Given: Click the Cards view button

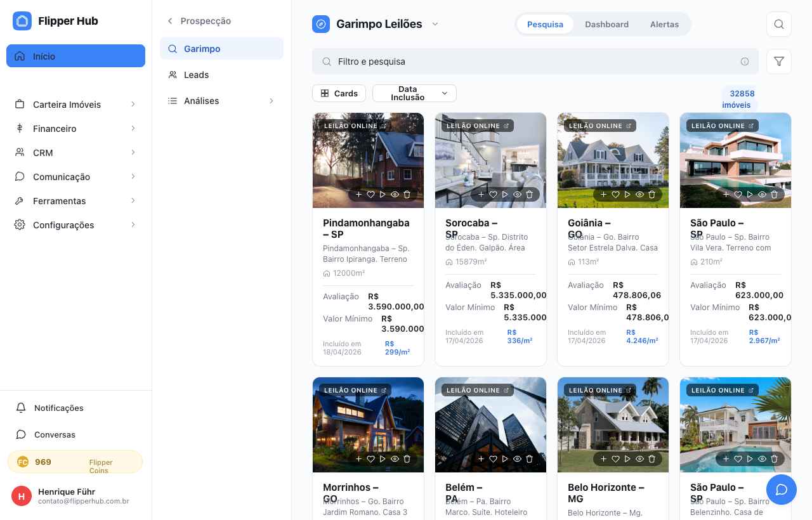Looking at the screenshot, I should 339,93.
